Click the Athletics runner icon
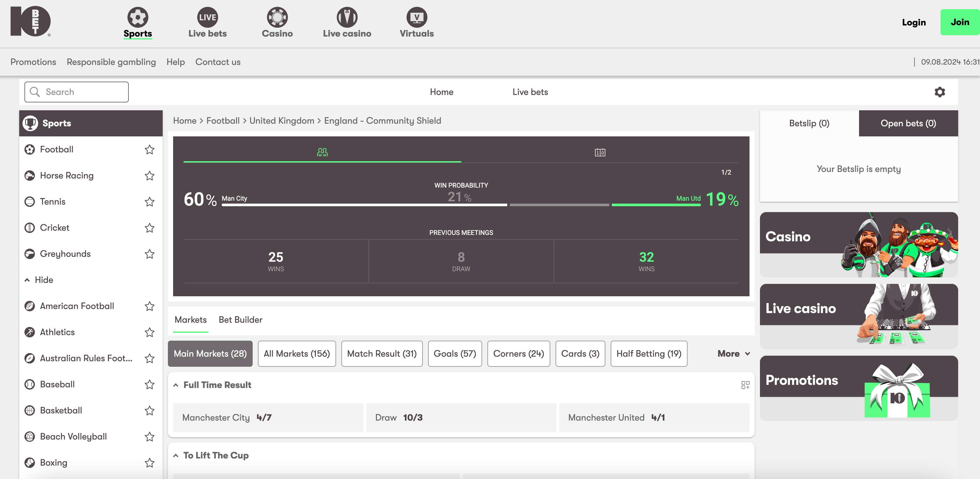 pyautogui.click(x=30, y=332)
